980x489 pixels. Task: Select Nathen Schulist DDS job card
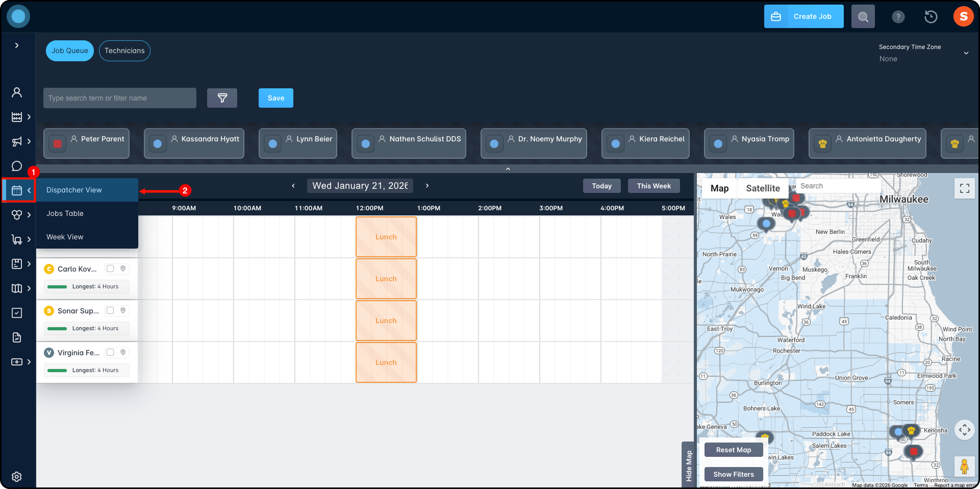(x=409, y=143)
